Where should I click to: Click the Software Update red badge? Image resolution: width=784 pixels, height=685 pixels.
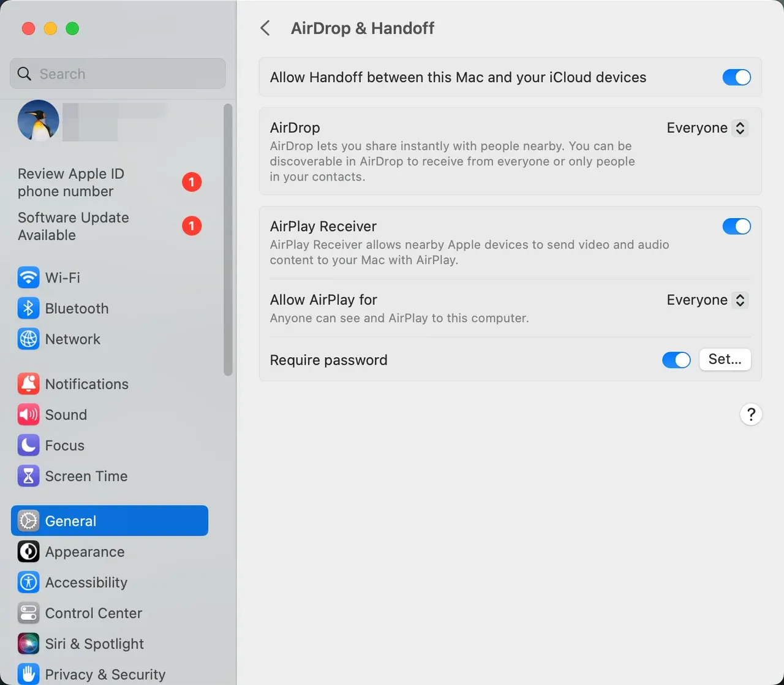(192, 226)
